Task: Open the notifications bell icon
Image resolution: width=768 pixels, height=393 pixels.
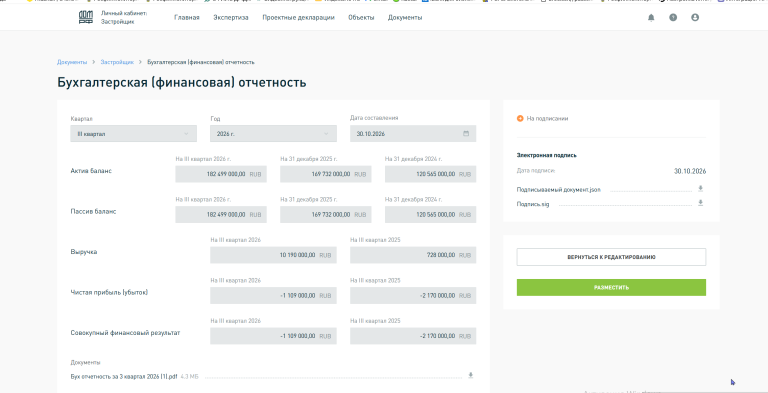Action: pyautogui.click(x=651, y=18)
